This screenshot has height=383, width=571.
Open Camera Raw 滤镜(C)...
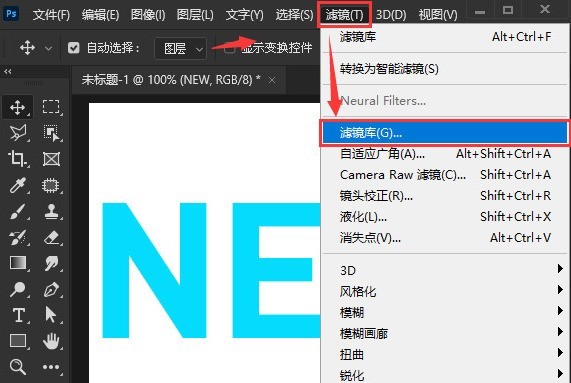[445, 175]
